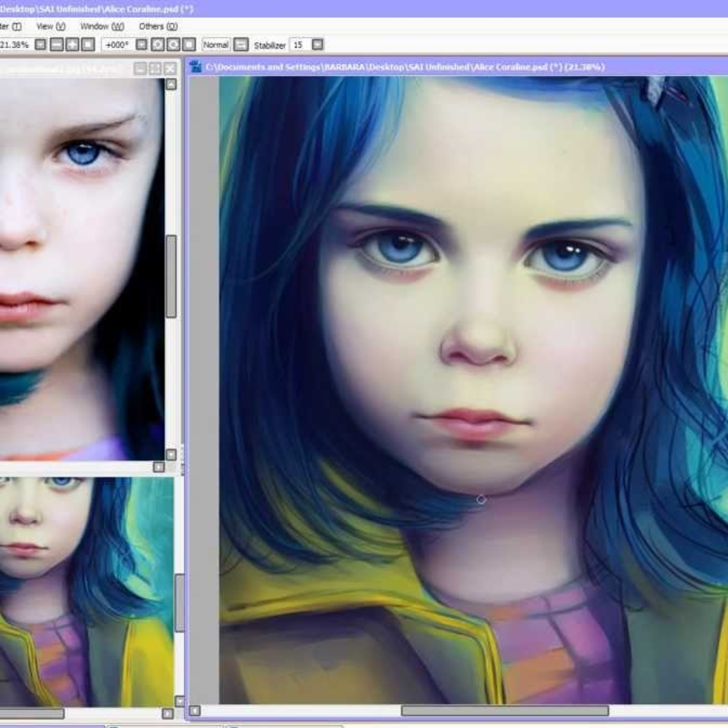Viewport: 728px width, 728px height.
Task: Click the lower-left preview scroll right arrow
Action: tap(168, 713)
